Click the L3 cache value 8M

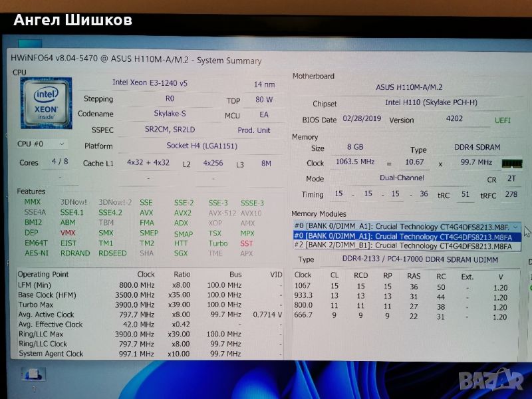(266, 164)
